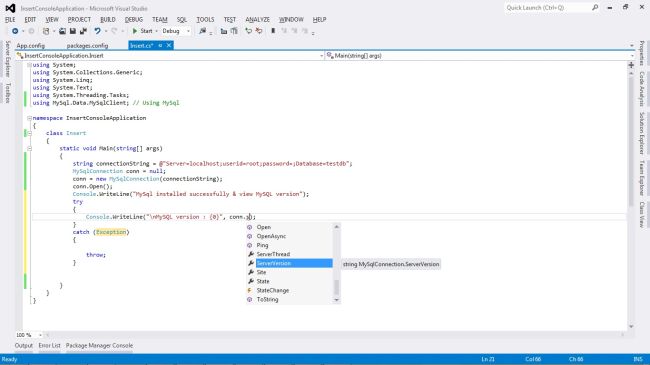
Task: Collapse the namespace InsertConsoleApplication block
Action: point(29,118)
